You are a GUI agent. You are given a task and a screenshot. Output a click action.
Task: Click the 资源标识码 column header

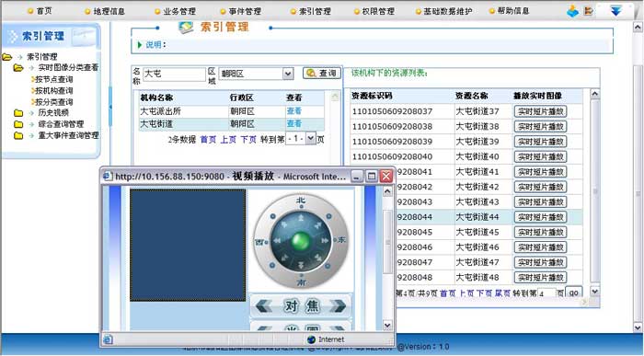(x=372, y=96)
